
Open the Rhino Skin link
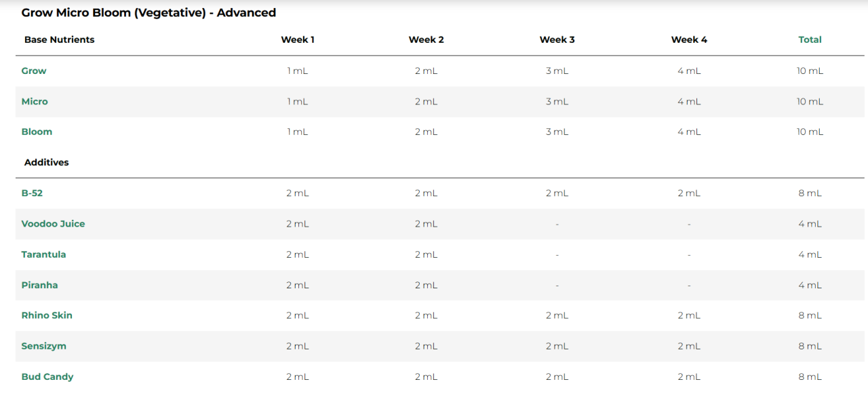[47, 315]
